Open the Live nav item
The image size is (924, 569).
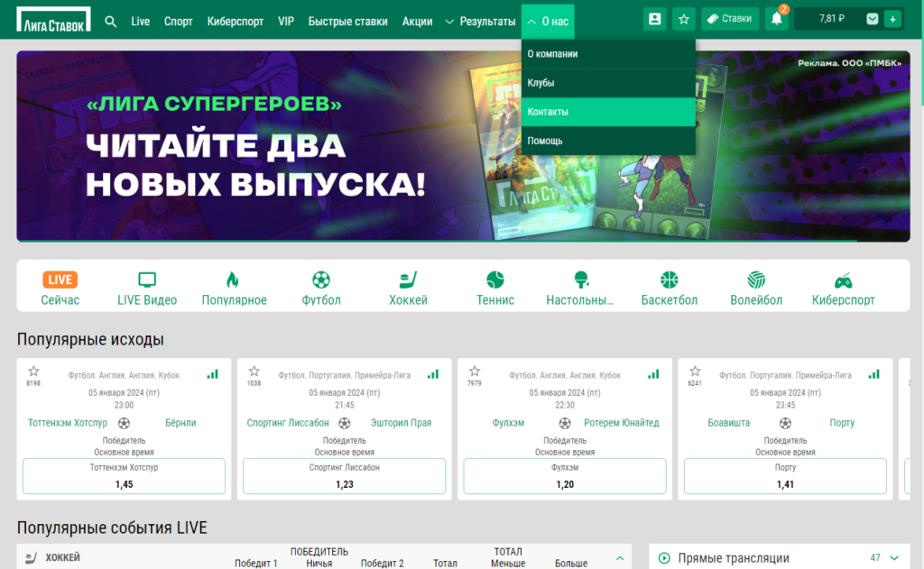[140, 22]
